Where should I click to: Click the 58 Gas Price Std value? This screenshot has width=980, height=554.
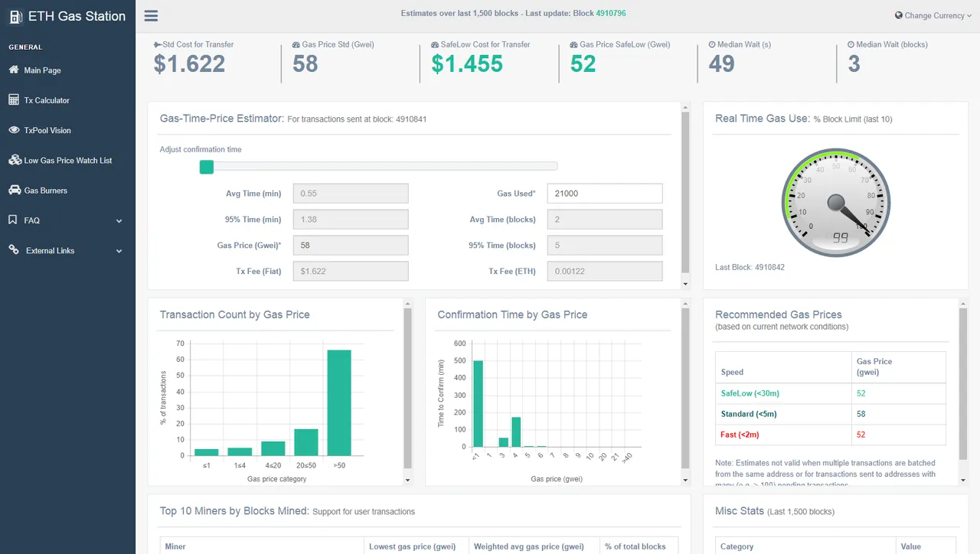pyautogui.click(x=305, y=64)
